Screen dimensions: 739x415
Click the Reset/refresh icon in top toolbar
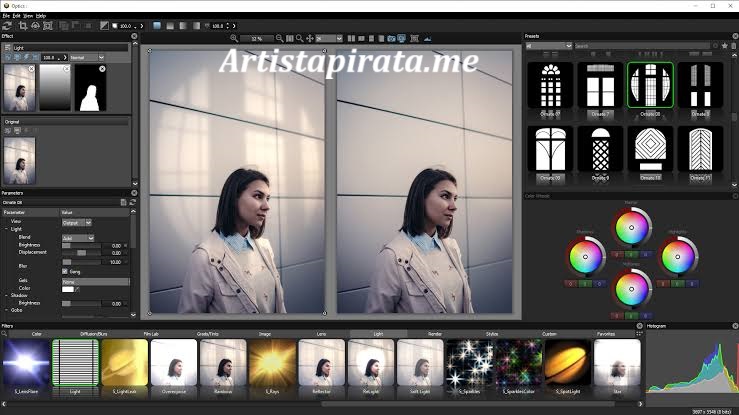(7, 26)
